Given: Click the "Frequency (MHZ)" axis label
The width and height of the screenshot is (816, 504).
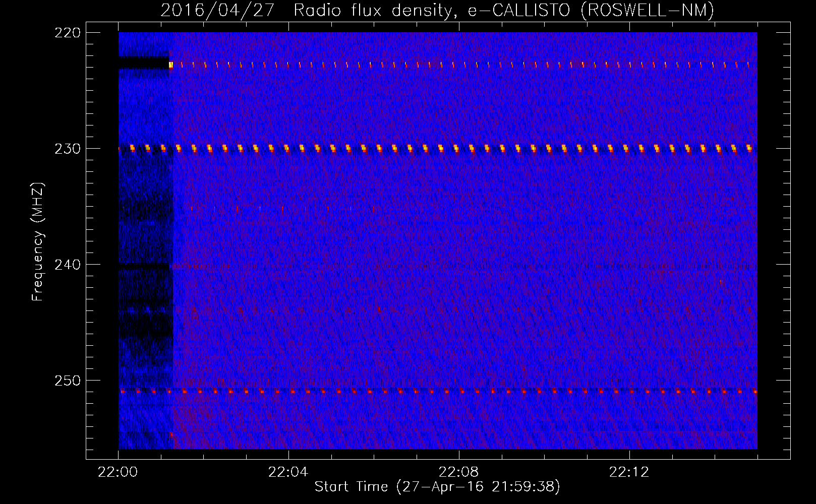Looking at the screenshot, I should pyautogui.click(x=38, y=242).
